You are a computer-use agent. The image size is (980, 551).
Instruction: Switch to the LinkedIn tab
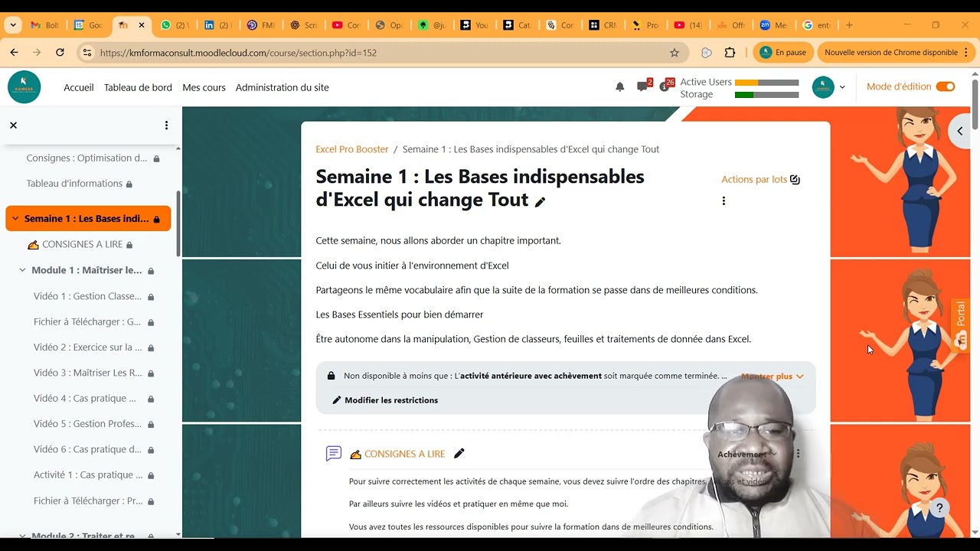(217, 25)
